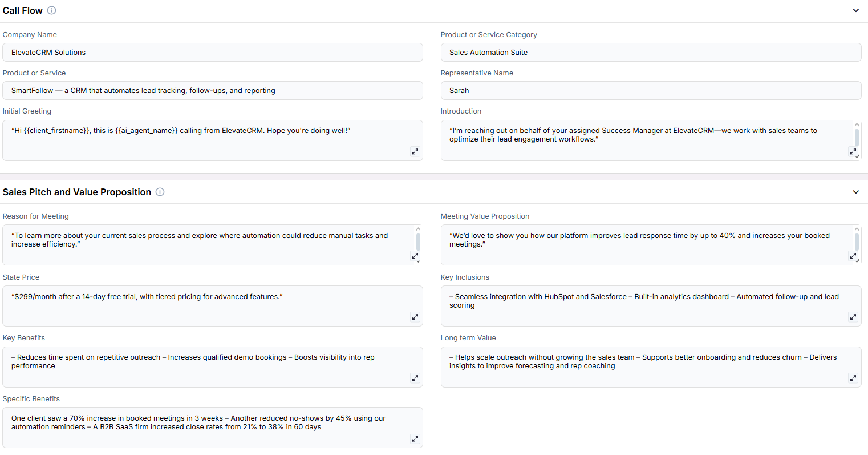
Task: Expand the Meeting Value Proposition field
Action: tap(853, 256)
